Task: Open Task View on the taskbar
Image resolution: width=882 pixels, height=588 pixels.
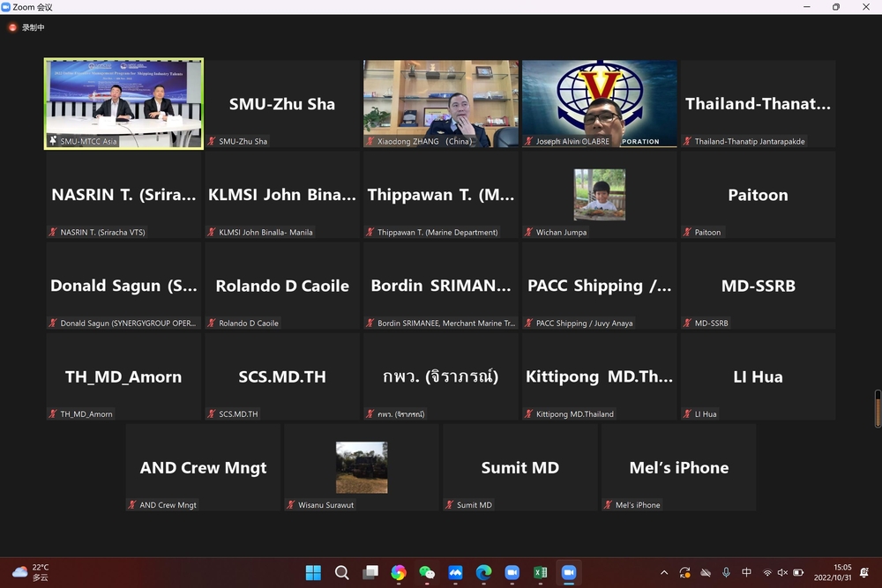Action: tap(370, 573)
